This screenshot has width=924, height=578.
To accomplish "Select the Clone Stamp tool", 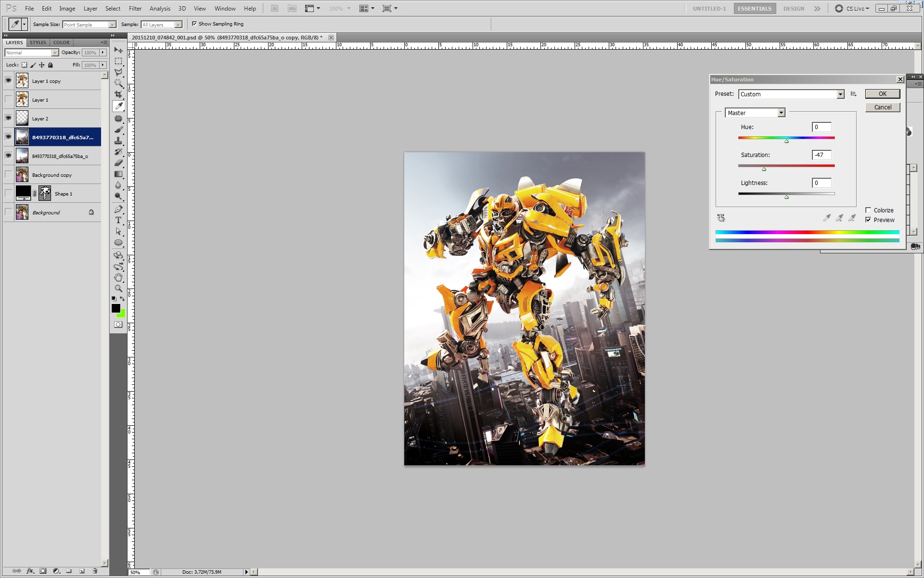I will [118, 141].
